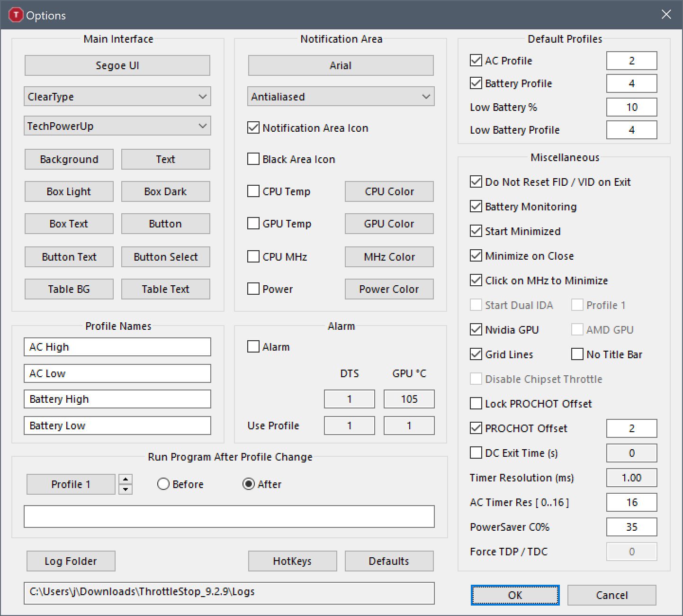Click the Table BG button
Image resolution: width=683 pixels, height=616 pixels.
click(x=69, y=289)
